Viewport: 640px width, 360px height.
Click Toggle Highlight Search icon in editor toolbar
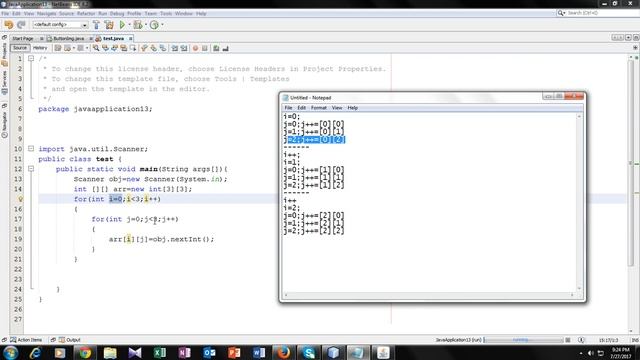tap(124, 48)
